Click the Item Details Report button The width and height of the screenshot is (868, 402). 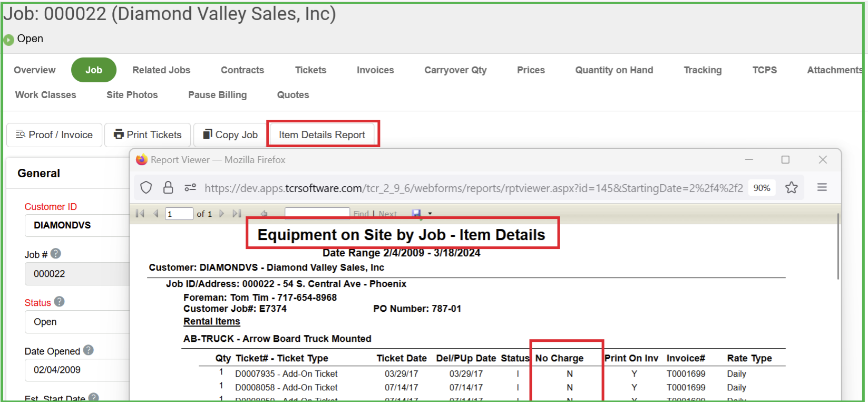coord(322,135)
